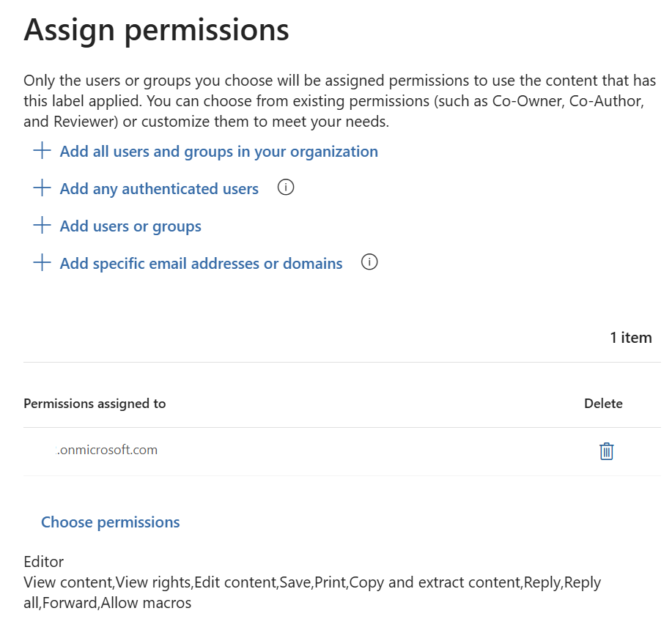This screenshot has width=672, height=630.
Task: Delete the onmicrosoft.com entry with the trash icon
Action: (x=606, y=451)
